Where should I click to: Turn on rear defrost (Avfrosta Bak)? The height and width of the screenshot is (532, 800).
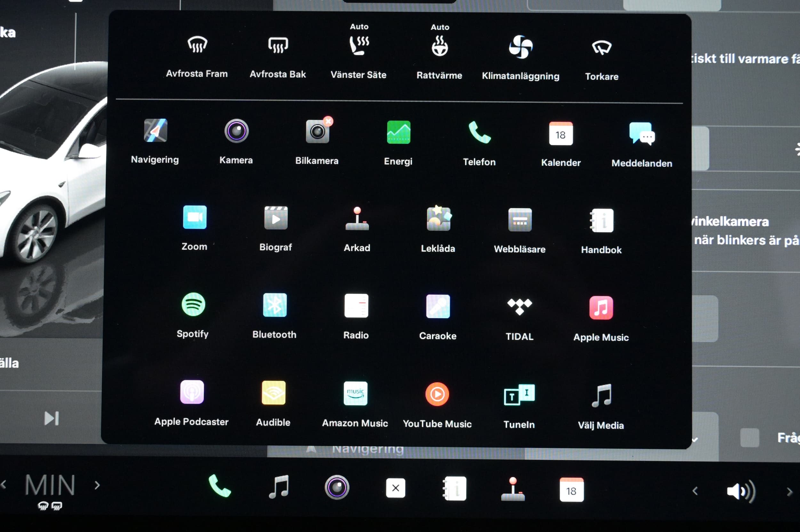pyautogui.click(x=278, y=57)
